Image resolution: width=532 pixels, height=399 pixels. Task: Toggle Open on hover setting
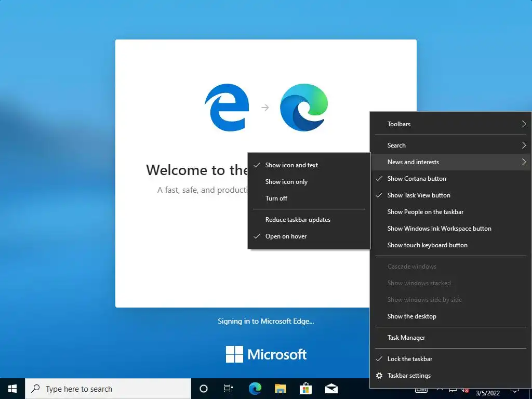(x=309, y=236)
